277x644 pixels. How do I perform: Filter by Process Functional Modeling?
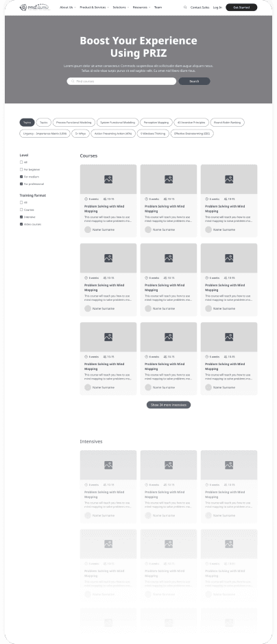tap(74, 123)
